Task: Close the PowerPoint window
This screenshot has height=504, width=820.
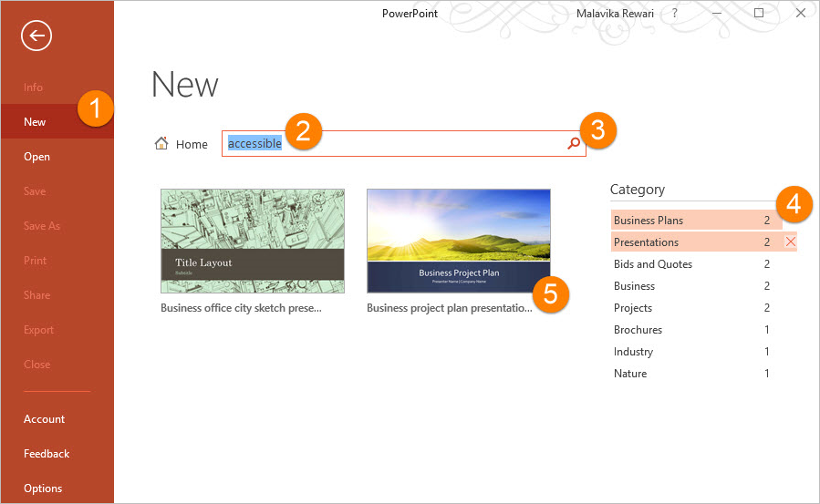Action: [x=801, y=13]
